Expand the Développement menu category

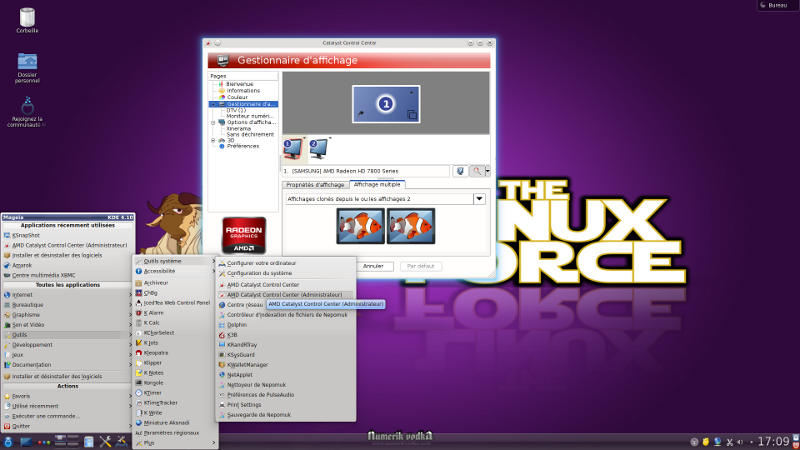[68, 345]
